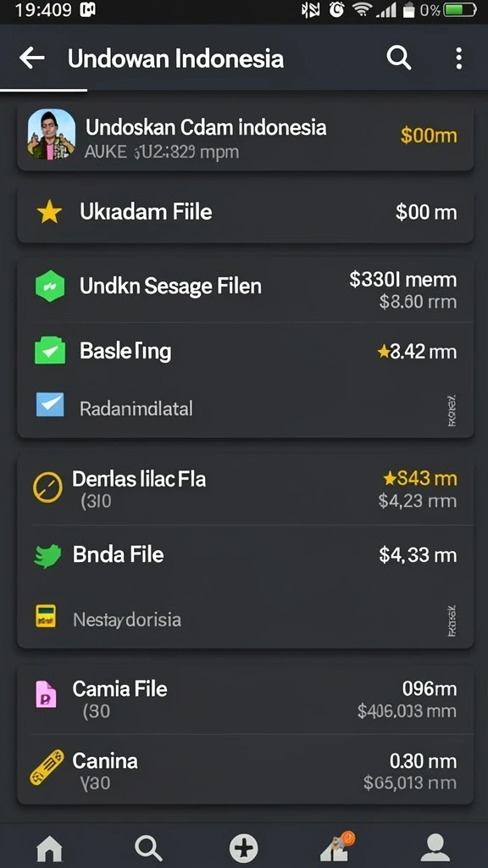Open search from the top bar
Screen dimensions: 488x868
[398, 58]
